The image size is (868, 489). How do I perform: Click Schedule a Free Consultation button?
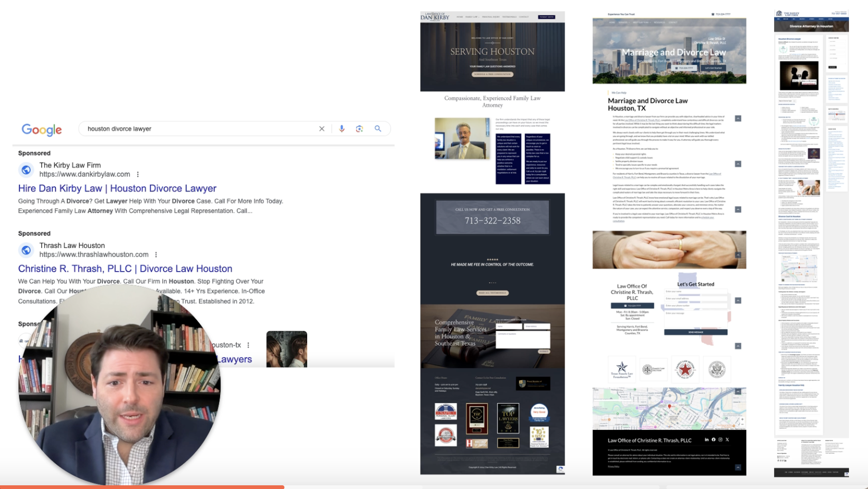492,74
